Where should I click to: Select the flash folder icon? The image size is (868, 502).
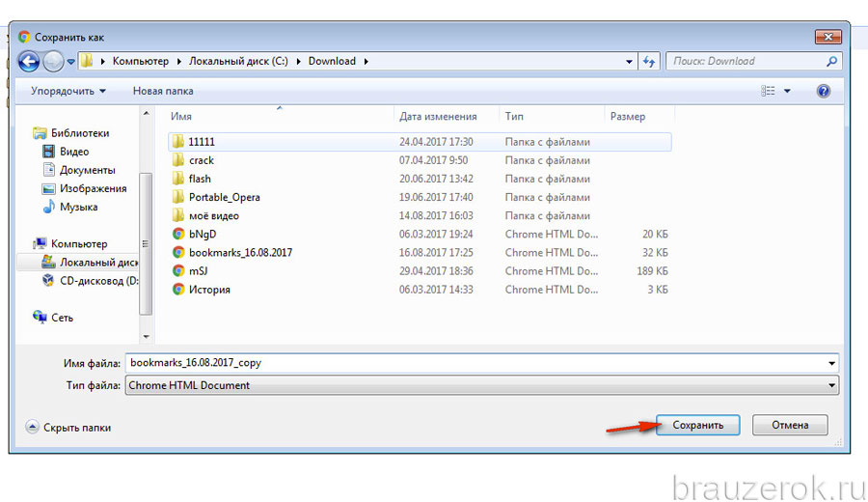pos(177,179)
